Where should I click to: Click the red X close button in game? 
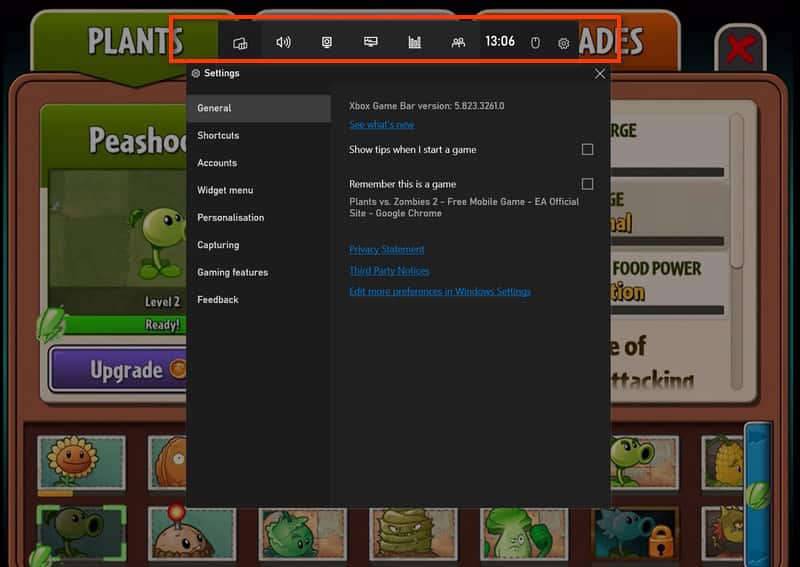pyautogui.click(x=740, y=49)
